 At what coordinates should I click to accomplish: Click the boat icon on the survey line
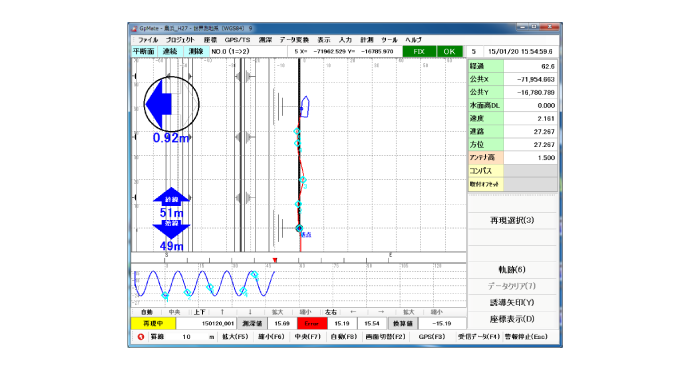tap(304, 107)
